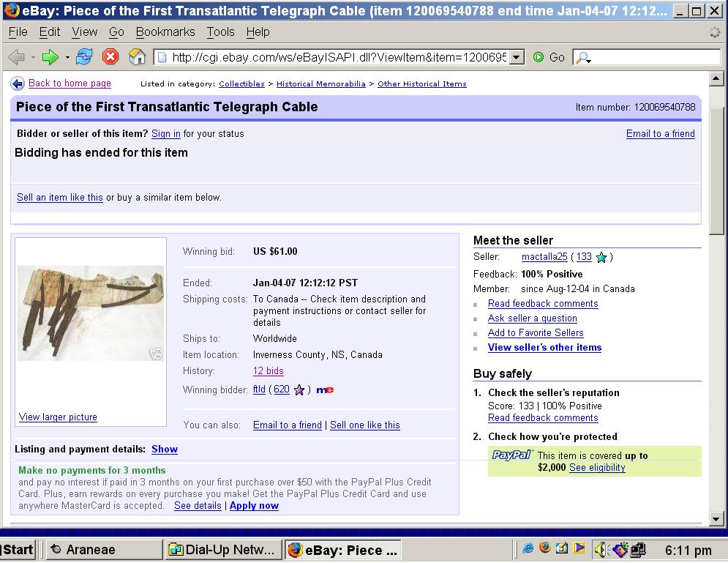This screenshot has height=563, width=728.
Task: Switch to the Araneae taskbar window
Action: pos(105,550)
